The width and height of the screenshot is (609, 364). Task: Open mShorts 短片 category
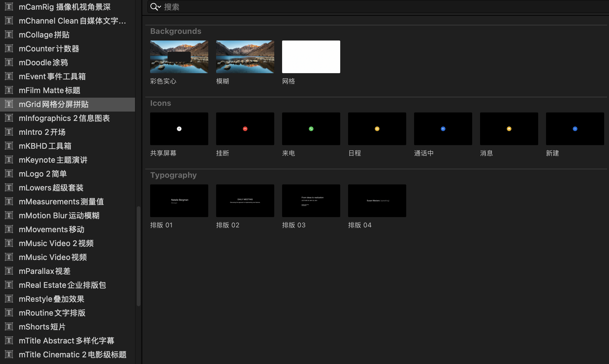coord(67,327)
